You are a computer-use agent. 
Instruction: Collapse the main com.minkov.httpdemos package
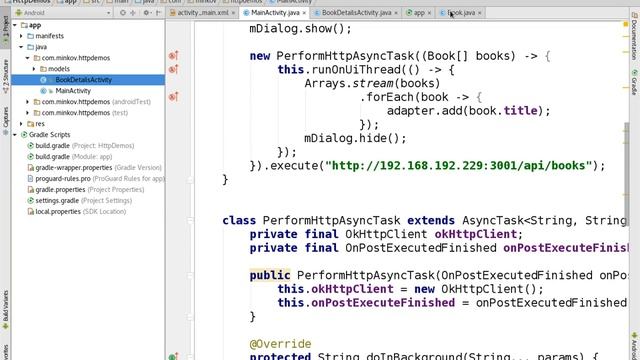(x=28, y=58)
